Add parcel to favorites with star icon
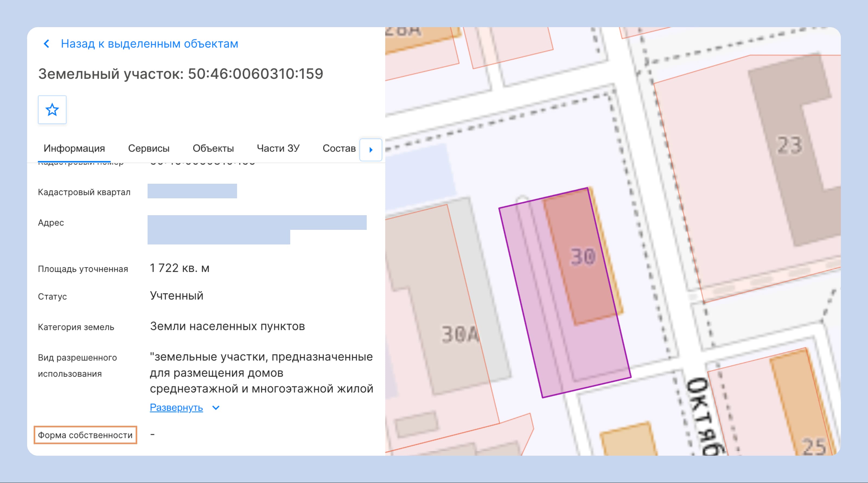Viewport: 868px width, 483px height. [x=52, y=110]
